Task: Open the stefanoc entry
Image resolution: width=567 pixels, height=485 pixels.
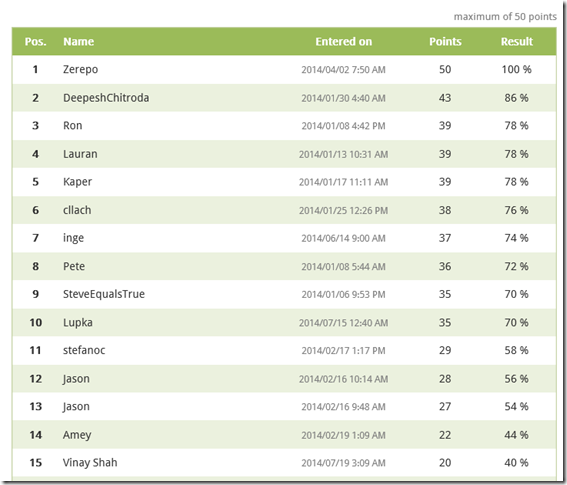Action: click(x=84, y=350)
